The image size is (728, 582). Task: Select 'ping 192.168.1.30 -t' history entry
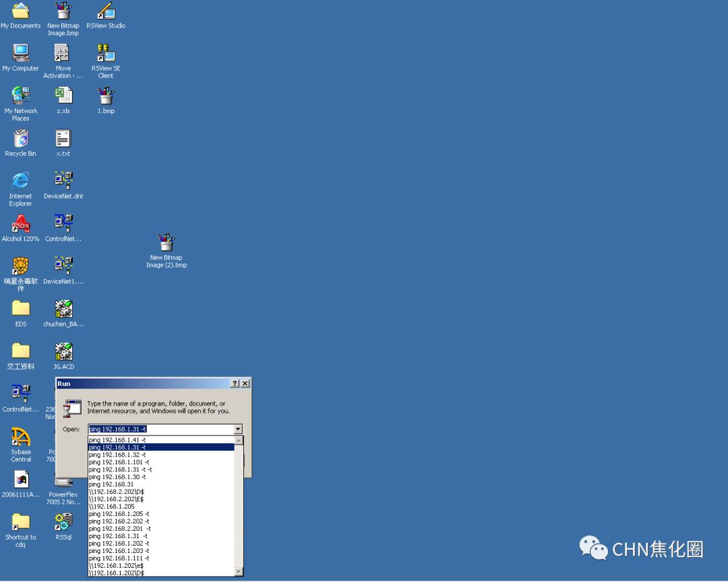161,477
